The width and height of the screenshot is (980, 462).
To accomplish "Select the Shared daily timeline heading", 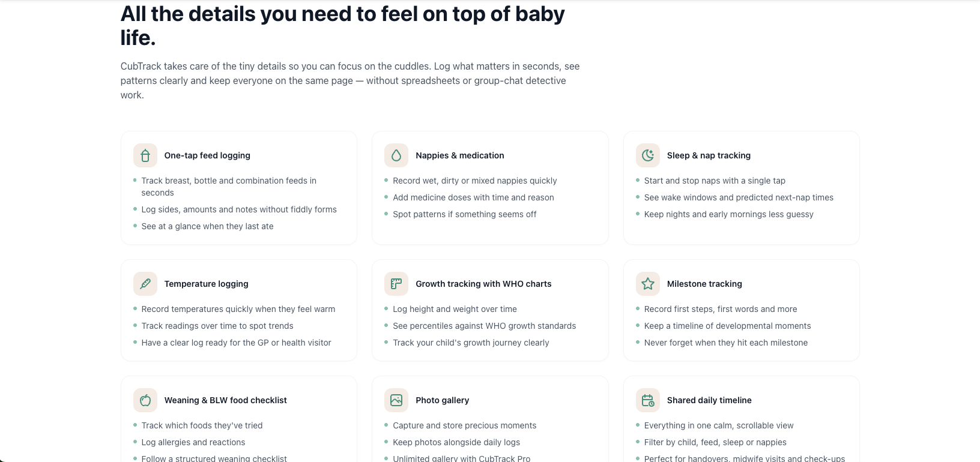I will tap(709, 400).
